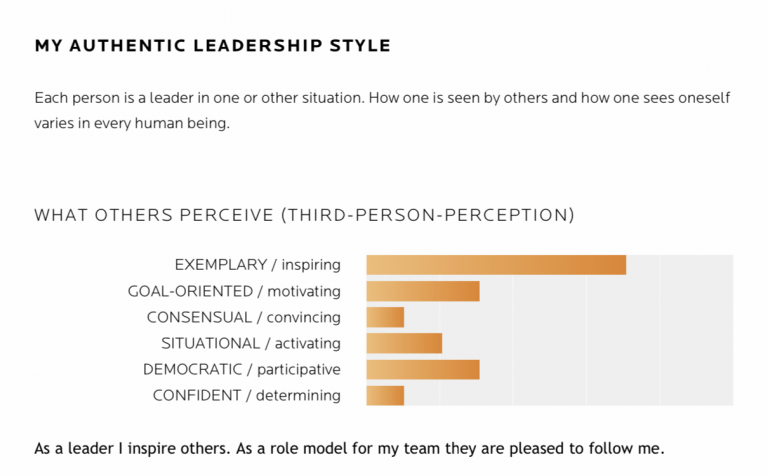Click the orange Goal-Oriented bar
The width and height of the screenshot is (768, 476).
click(423, 291)
